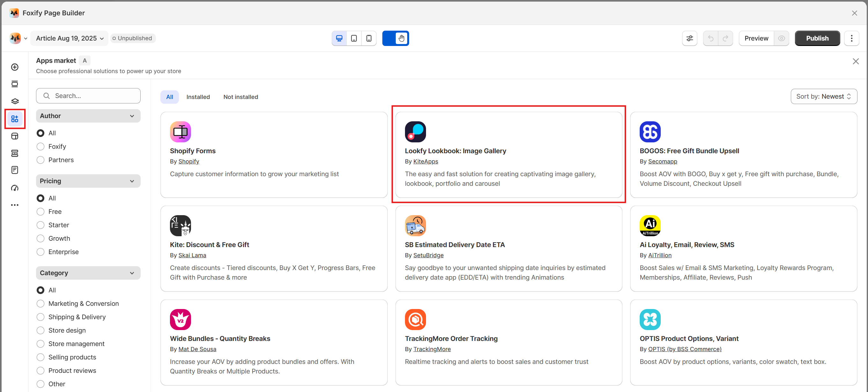Open the Sort by Newest dropdown

(x=824, y=96)
